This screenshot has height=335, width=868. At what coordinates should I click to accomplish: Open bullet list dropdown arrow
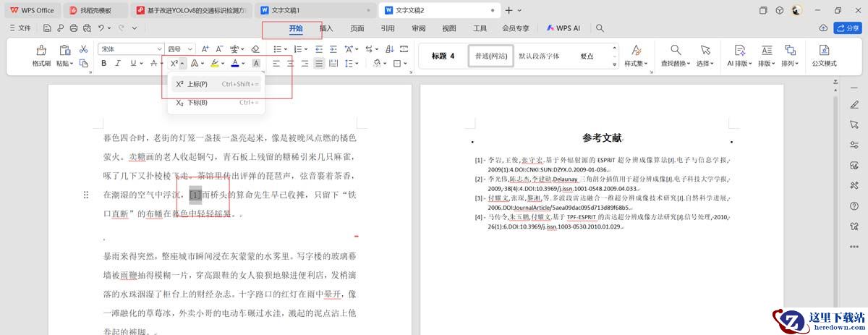pos(286,48)
